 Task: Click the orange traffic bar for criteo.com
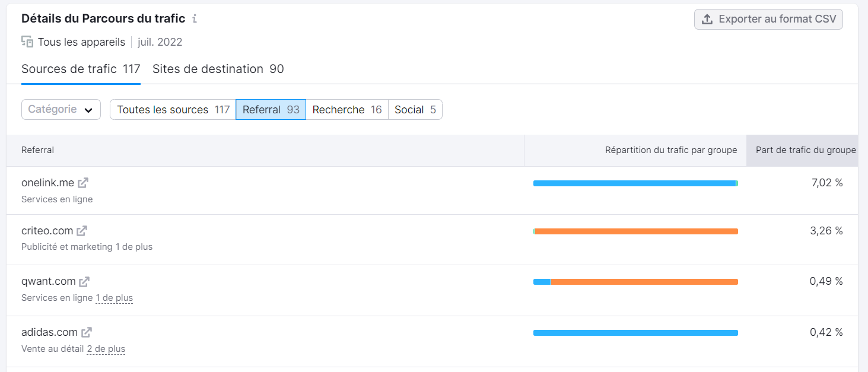coord(636,231)
